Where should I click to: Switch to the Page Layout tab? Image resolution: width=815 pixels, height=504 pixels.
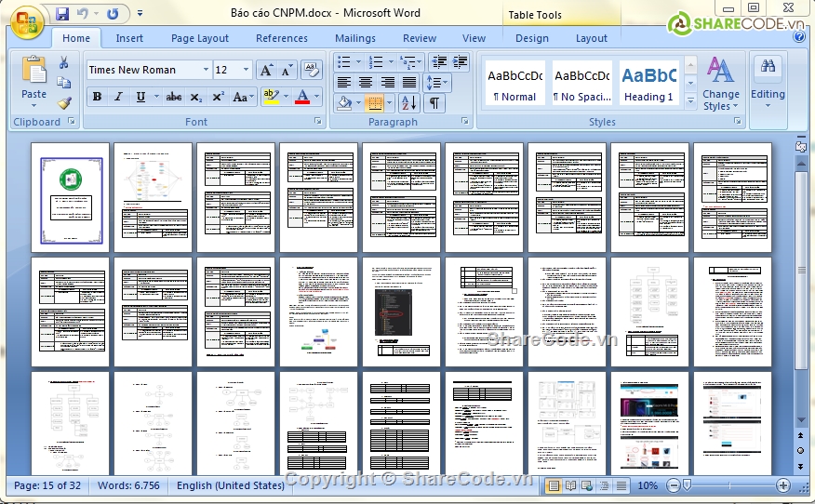tap(200, 38)
